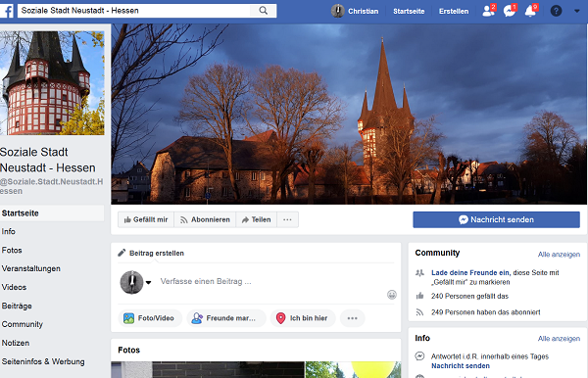588x378 pixels.
Task: Click the Ich bin hier button
Action: [303, 318]
